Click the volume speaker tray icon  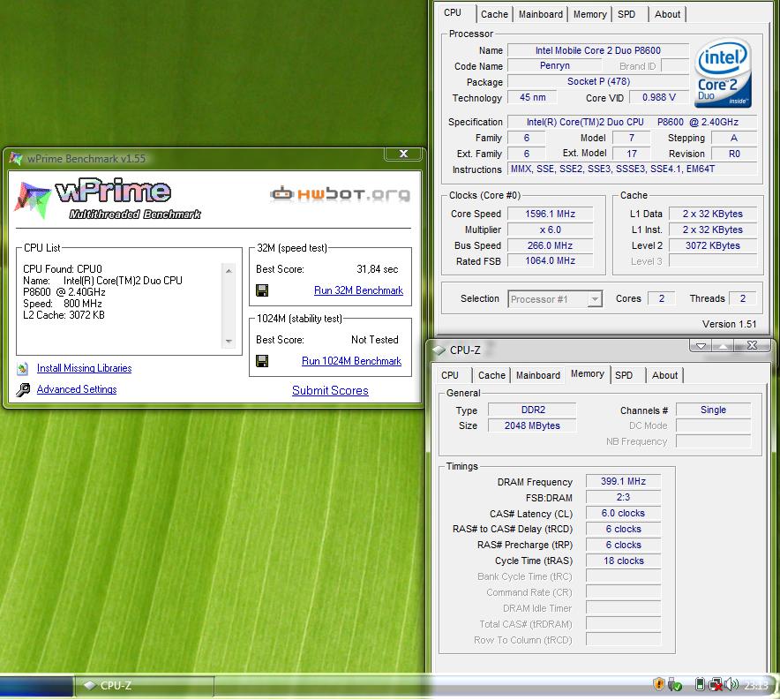[x=731, y=685]
